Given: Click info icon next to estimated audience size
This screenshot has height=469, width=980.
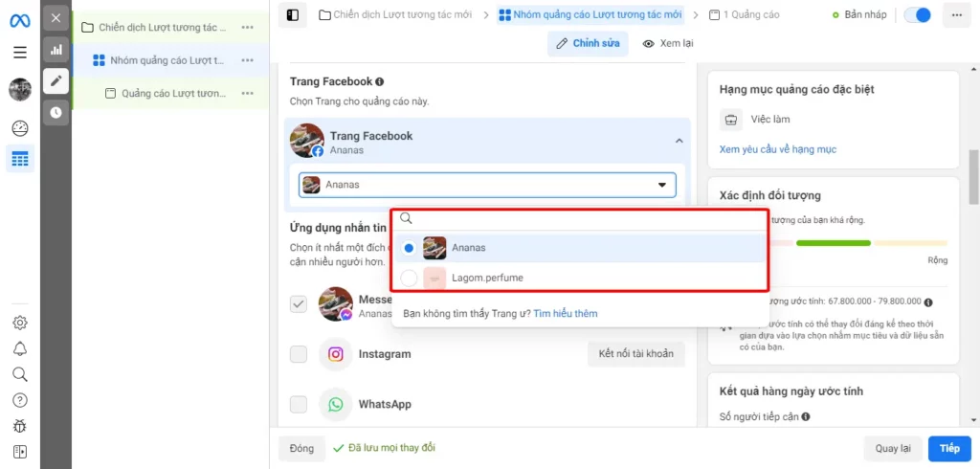Looking at the screenshot, I should (x=928, y=302).
